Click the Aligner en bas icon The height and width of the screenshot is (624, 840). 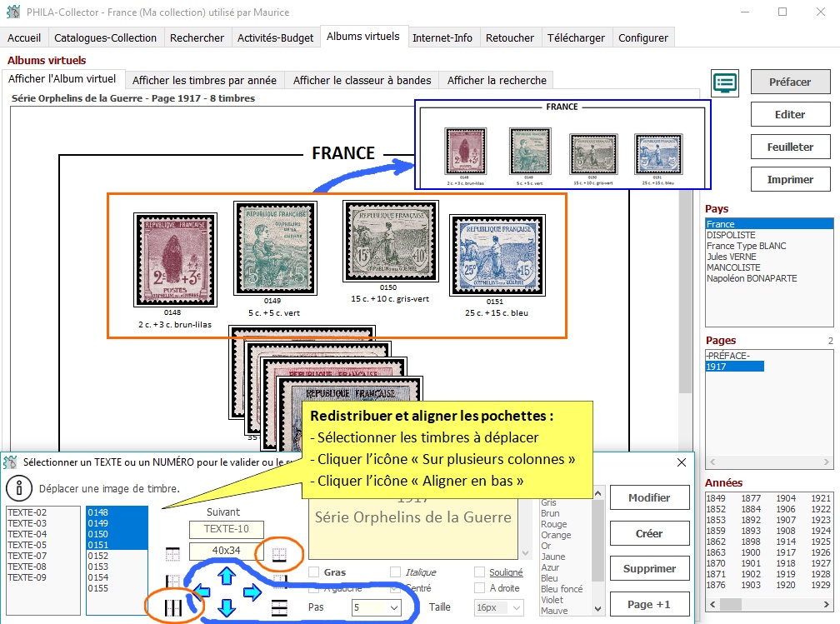coord(279,554)
